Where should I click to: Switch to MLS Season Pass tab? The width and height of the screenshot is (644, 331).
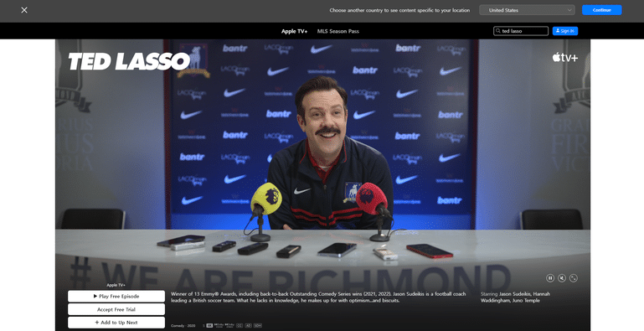(x=337, y=31)
